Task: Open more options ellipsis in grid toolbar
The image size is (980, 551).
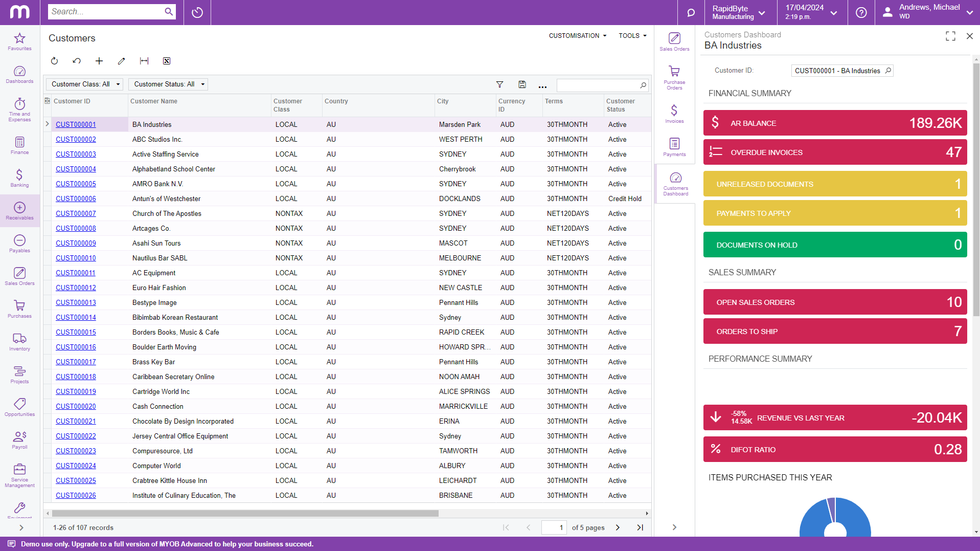Action: 542,85
